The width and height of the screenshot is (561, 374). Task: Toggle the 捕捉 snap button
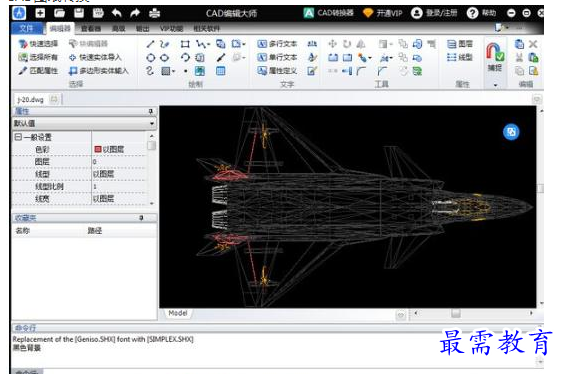[495, 57]
